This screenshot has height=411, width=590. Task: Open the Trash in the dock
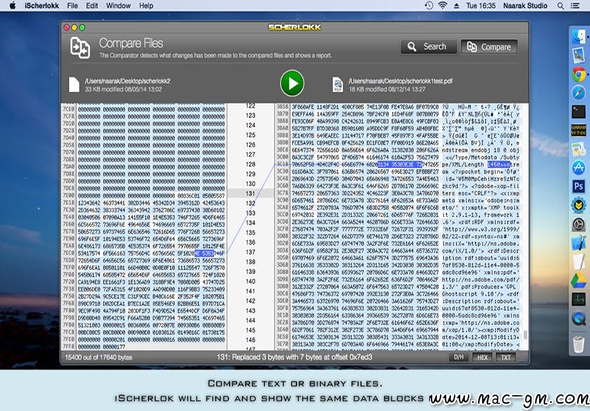[579, 343]
